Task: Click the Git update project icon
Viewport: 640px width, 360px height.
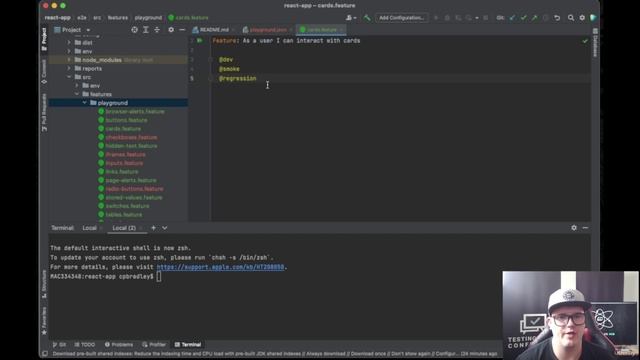Action: (512, 18)
